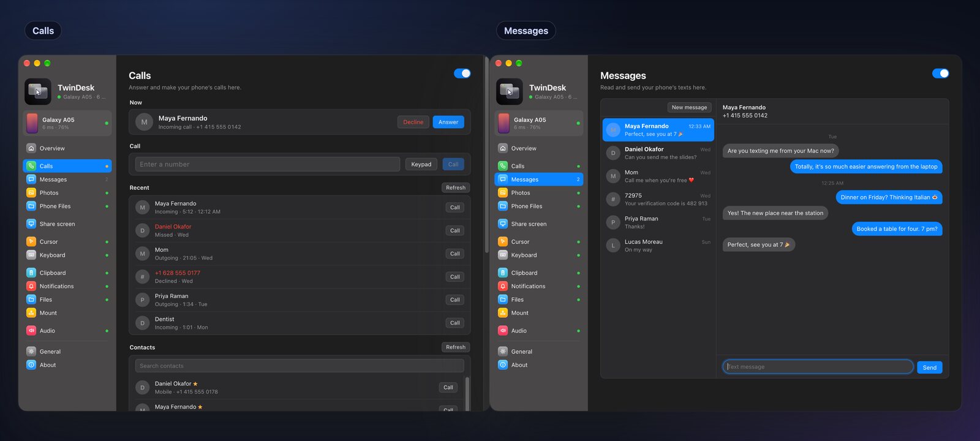Send the text message
The image size is (980, 441).
tap(930, 367)
